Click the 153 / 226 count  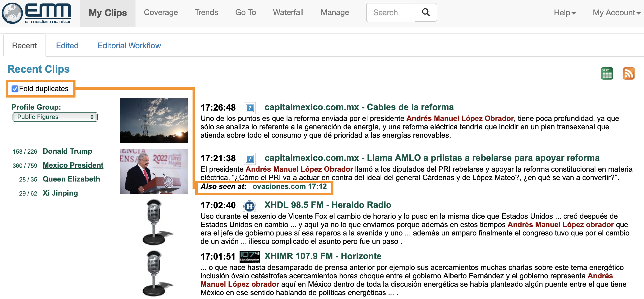click(x=25, y=152)
